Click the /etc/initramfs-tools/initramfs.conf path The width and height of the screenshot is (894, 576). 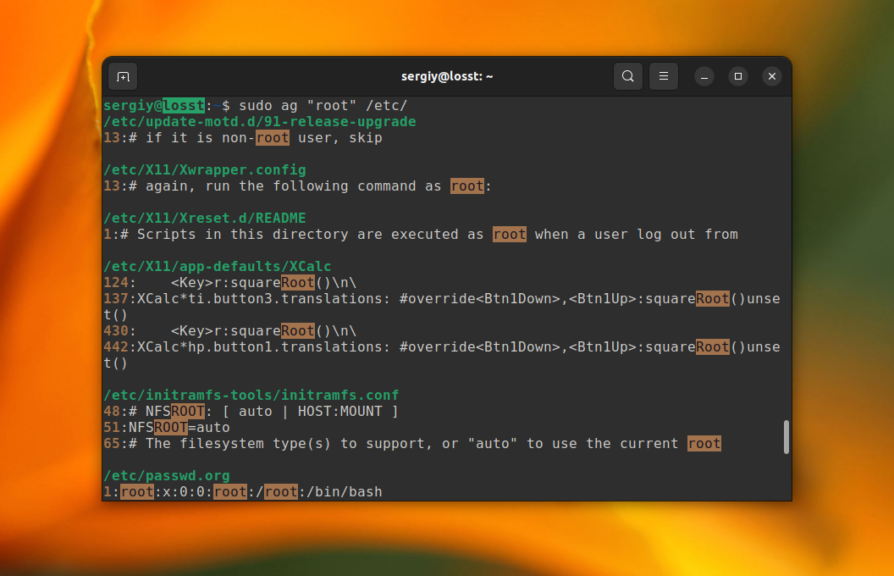coord(251,395)
